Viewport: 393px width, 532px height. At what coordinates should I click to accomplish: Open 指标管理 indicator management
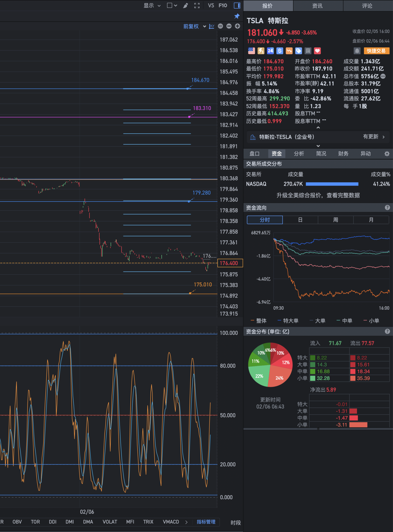(206, 522)
